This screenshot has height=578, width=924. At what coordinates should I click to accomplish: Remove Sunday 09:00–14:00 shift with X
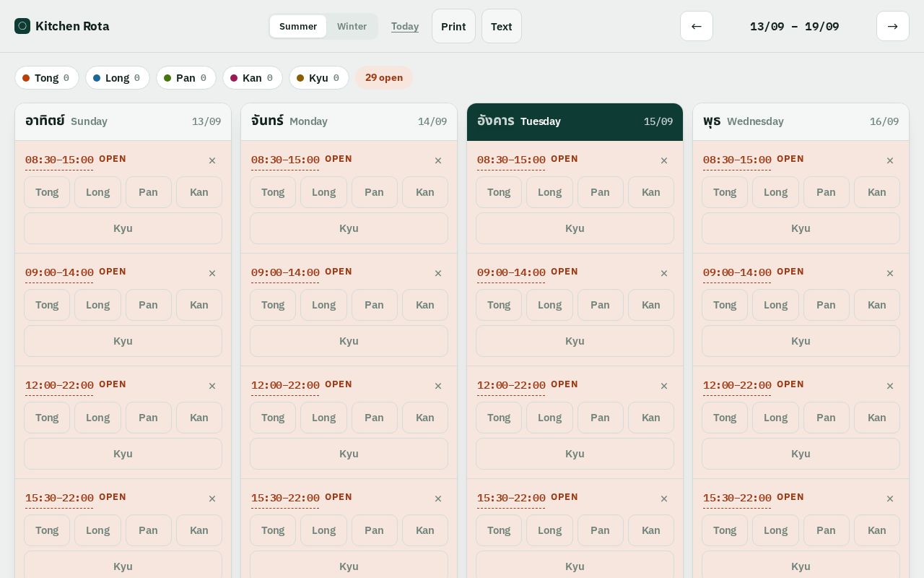click(212, 273)
